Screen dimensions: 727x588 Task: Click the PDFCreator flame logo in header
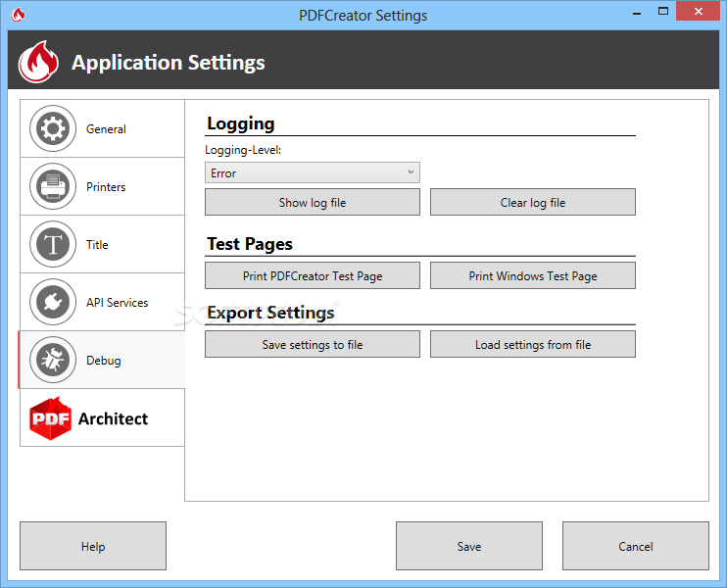point(38,62)
